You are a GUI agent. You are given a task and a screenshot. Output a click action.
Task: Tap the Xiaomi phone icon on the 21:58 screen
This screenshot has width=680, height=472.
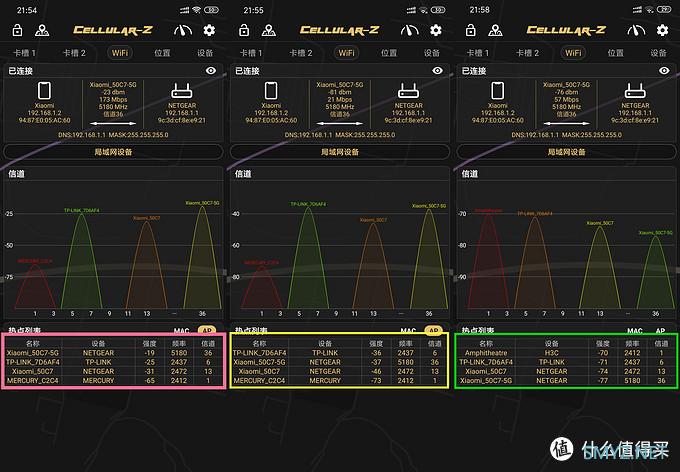coord(497,91)
